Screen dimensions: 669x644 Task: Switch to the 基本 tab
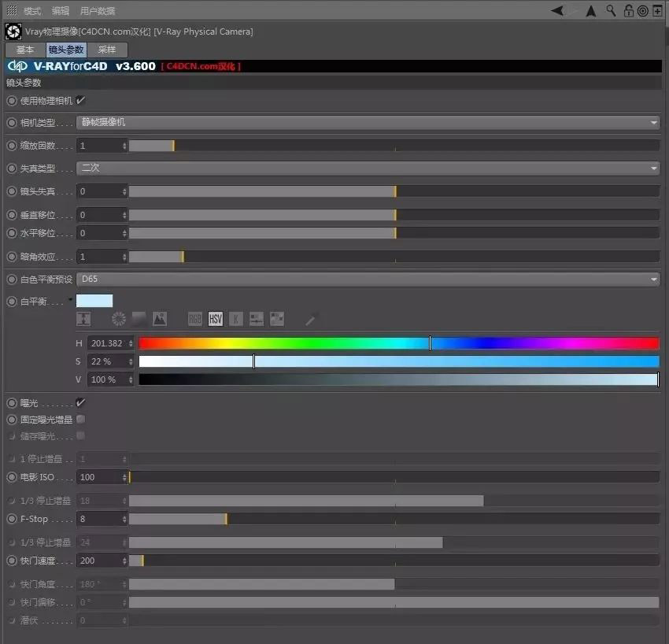coord(25,50)
